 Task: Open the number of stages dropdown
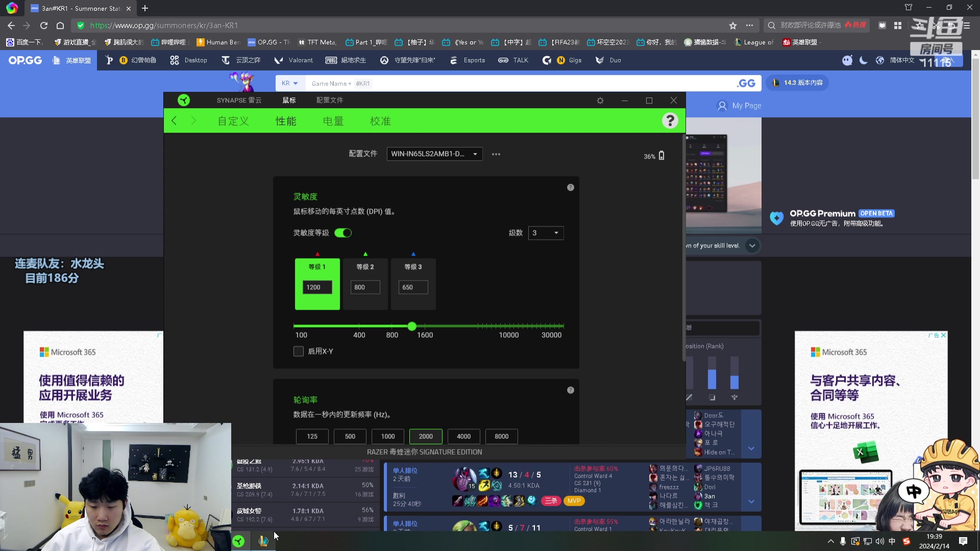coord(546,233)
